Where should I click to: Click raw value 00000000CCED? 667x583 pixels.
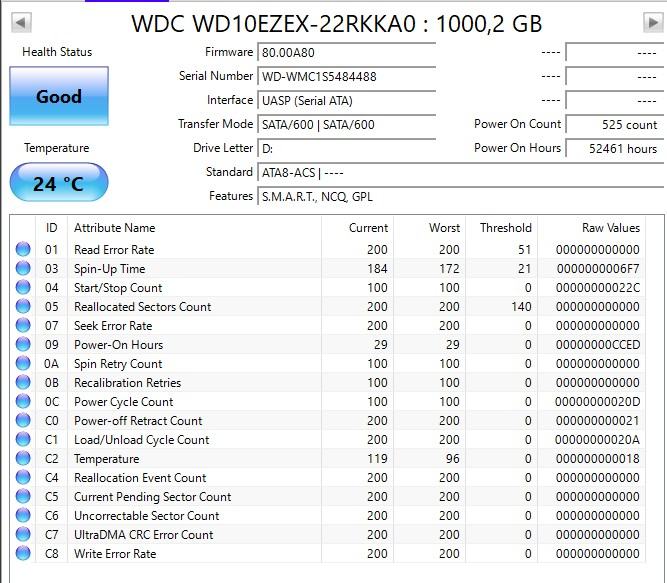[598, 345]
